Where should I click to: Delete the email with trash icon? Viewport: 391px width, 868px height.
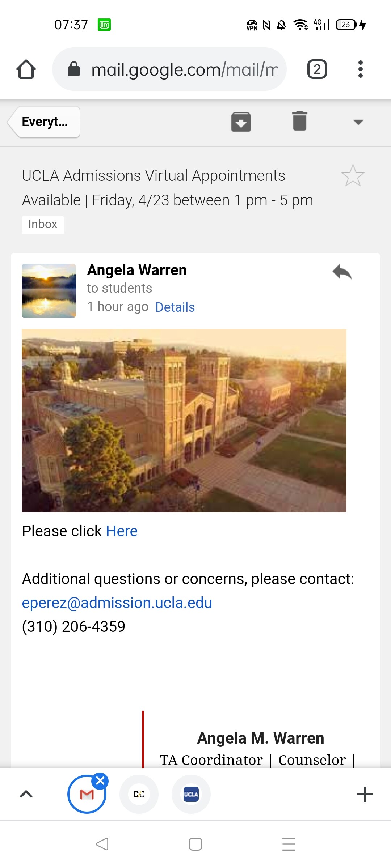tap(300, 121)
